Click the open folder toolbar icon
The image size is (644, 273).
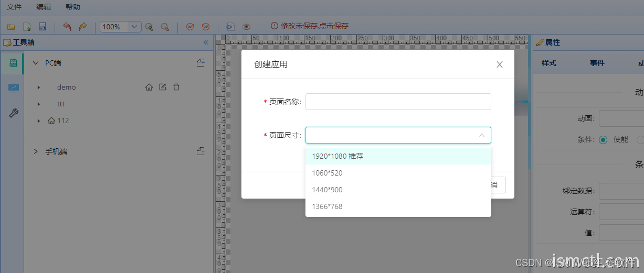[11, 26]
